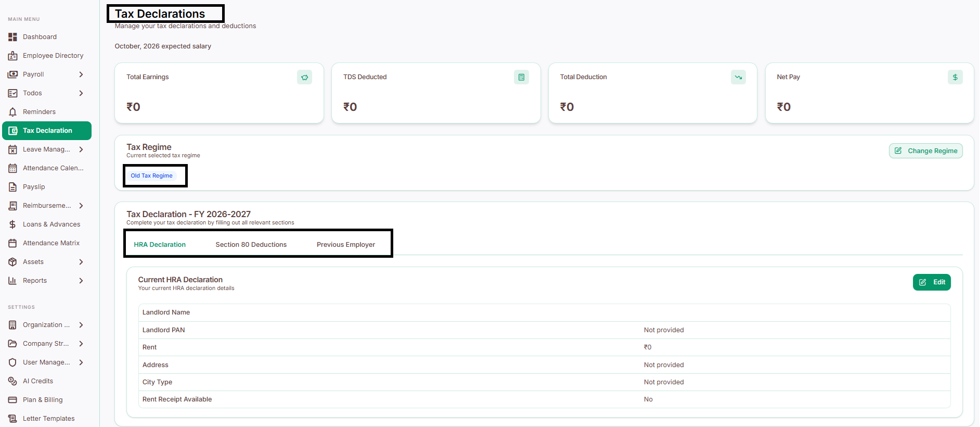Select the Payslip document icon
Viewport: 980px width, 427px height.
(x=12, y=187)
